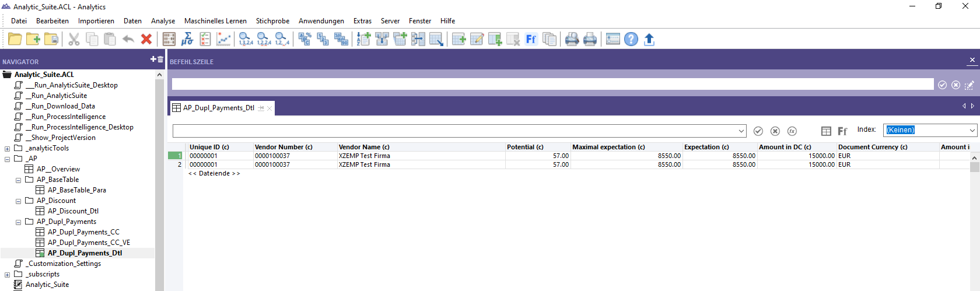Viewport: 980px width, 291px height.
Task: Collapse the AP_Dupl_Payments folder
Action: pos(18,222)
